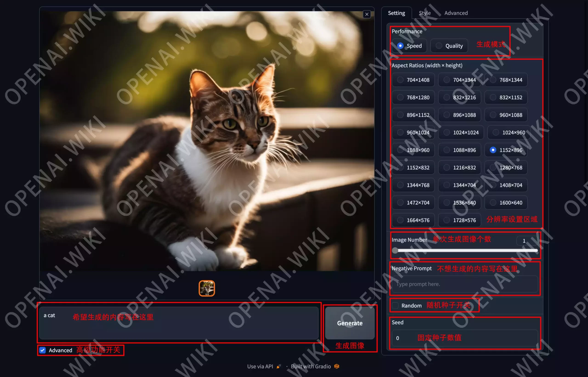Click the Generate button to create image

pyautogui.click(x=349, y=323)
